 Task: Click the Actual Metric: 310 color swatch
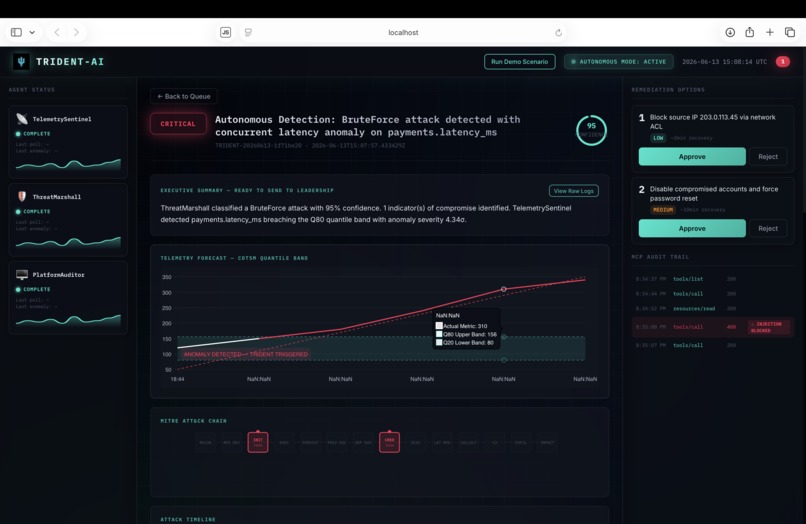[439, 326]
